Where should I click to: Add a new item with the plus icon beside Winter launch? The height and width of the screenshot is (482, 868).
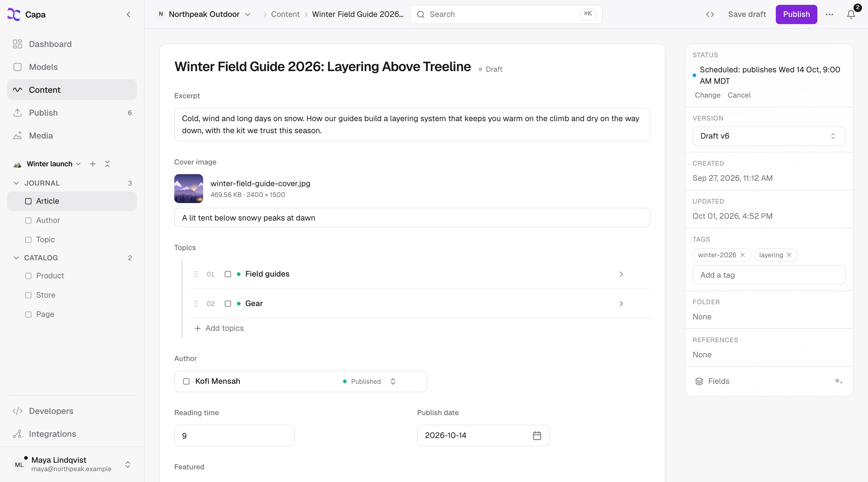pyautogui.click(x=93, y=164)
